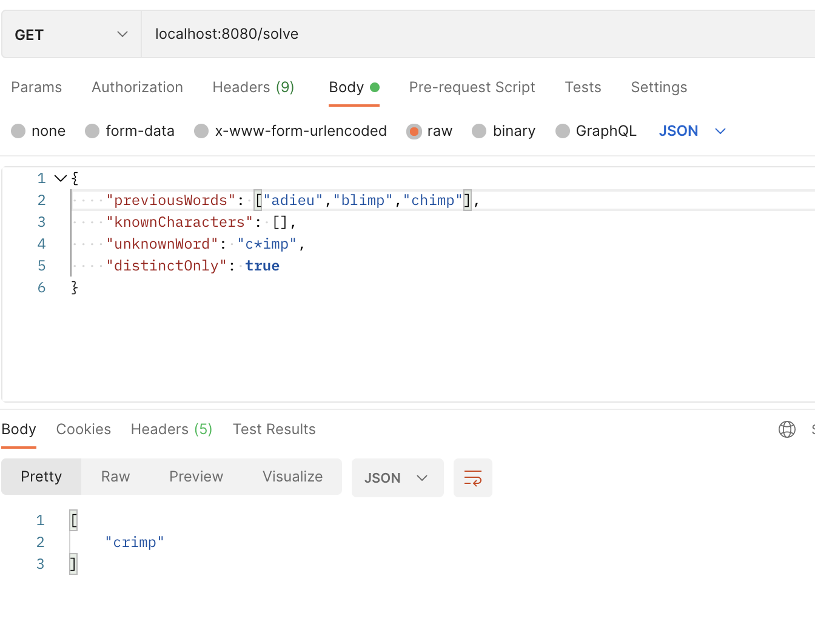815x644 pixels.
Task: Open the Tests tab
Action: pos(582,87)
